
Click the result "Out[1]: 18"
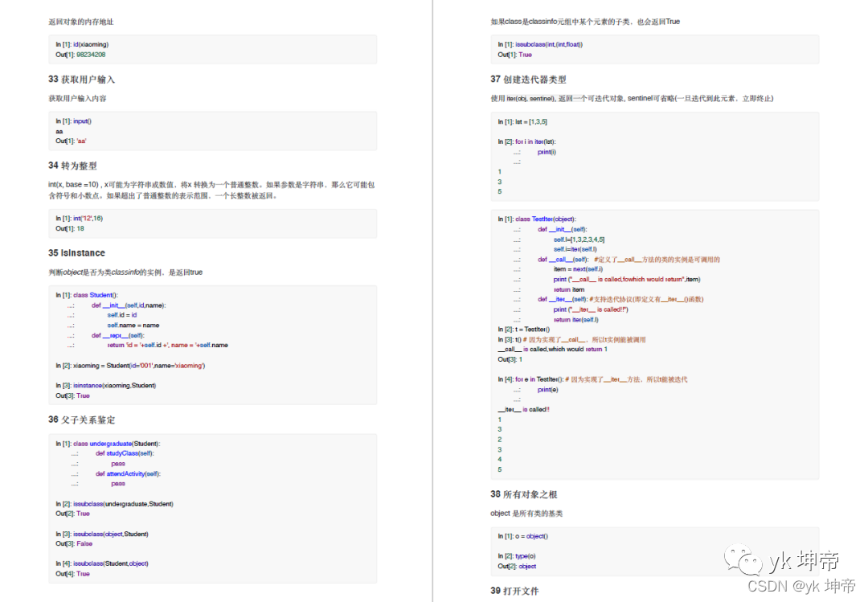tap(70, 229)
